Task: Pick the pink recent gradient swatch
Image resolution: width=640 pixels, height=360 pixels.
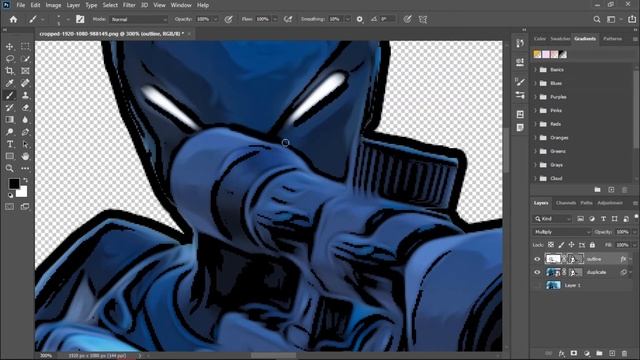Action: tap(546, 54)
